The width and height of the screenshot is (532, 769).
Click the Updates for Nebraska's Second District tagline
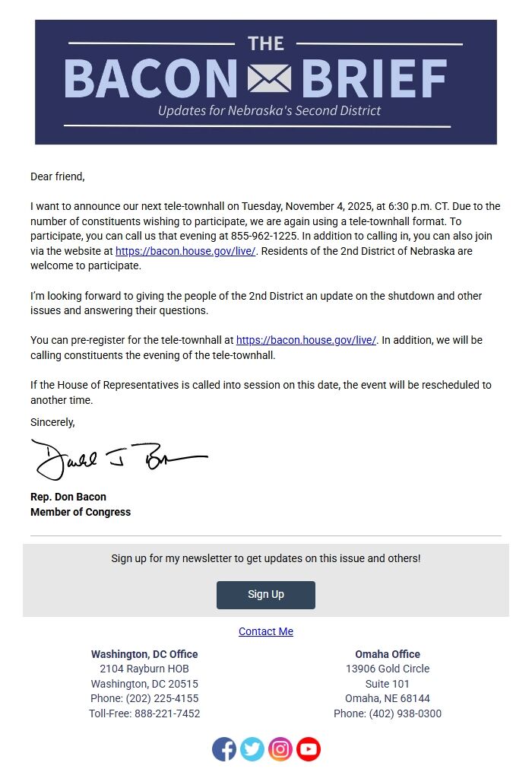(x=265, y=110)
